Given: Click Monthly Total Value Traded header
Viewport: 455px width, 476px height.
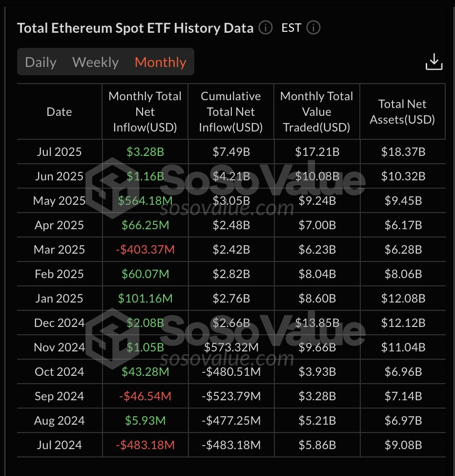Looking at the screenshot, I should coord(317,112).
